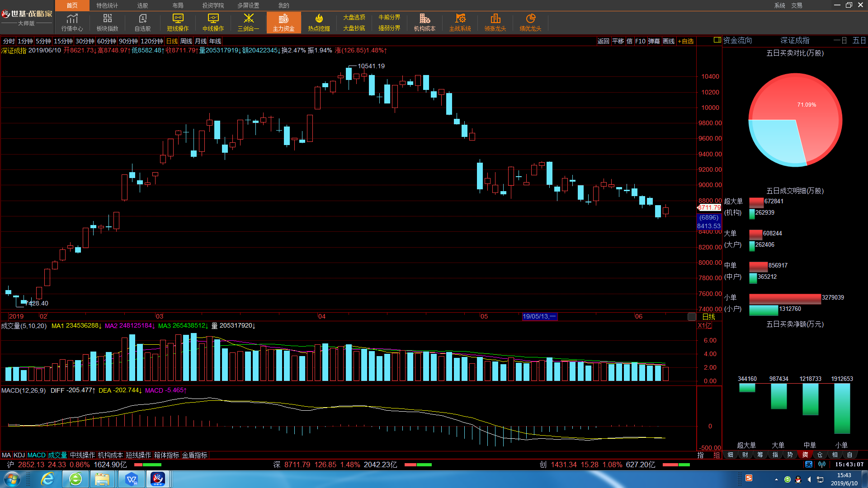This screenshot has width=868, height=488.
Task: Open the green 360 browser taskbar icon
Action: (x=75, y=479)
